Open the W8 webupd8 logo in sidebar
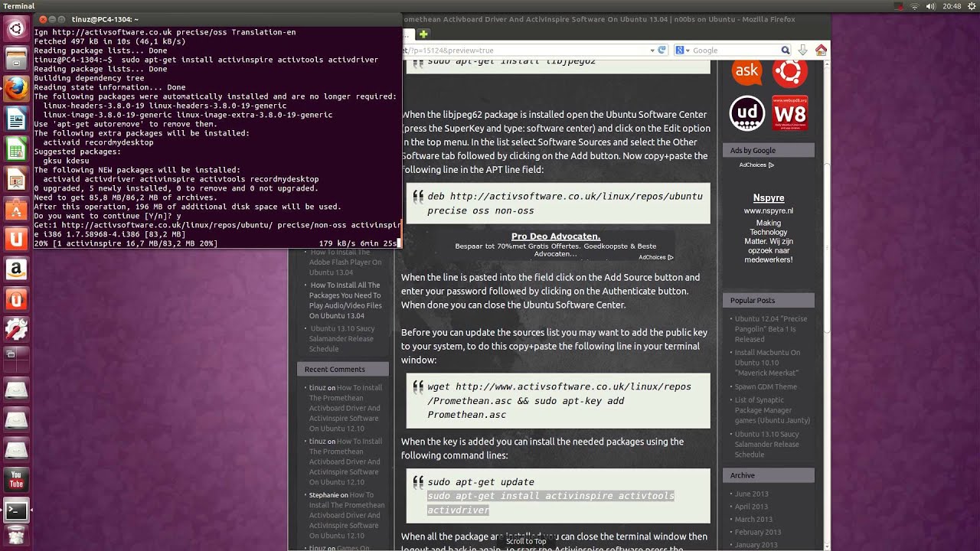The image size is (980, 551). pos(790,113)
